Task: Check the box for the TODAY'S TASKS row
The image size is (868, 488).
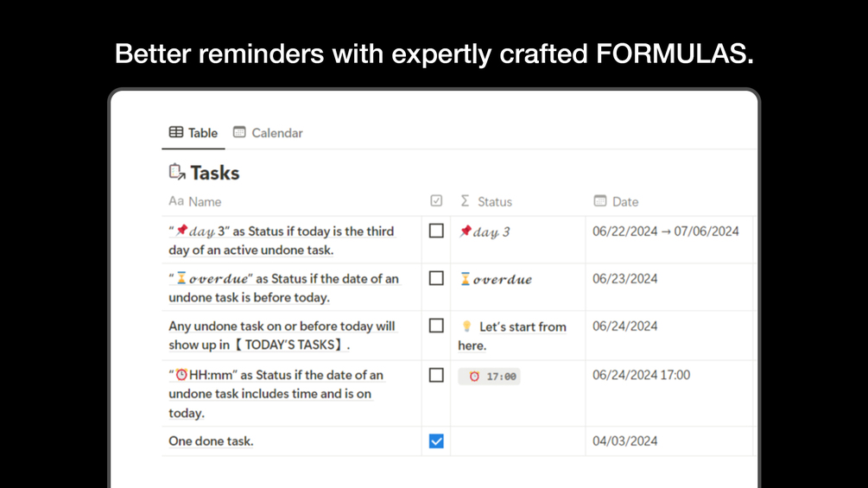Action: (436, 326)
